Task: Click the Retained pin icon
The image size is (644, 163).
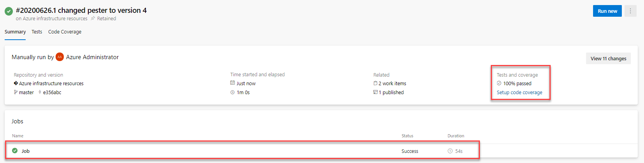Action: [x=93, y=18]
